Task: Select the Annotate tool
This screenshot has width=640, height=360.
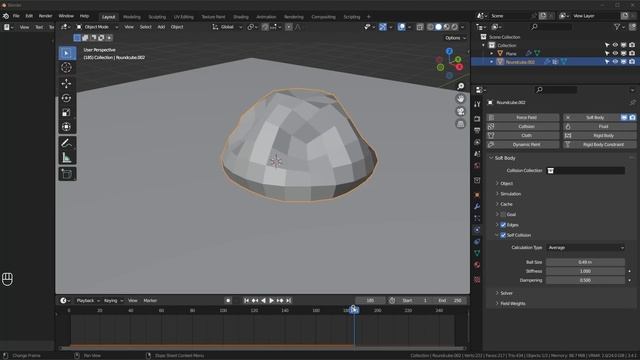Action: click(x=67, y=143)
